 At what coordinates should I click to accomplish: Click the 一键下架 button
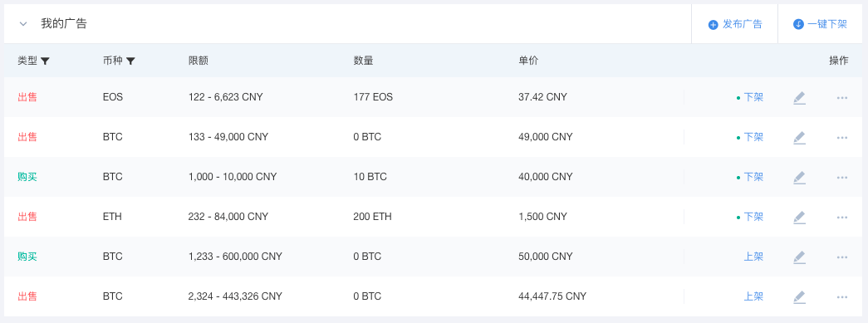pyautogui.click(x=820, y=24)
